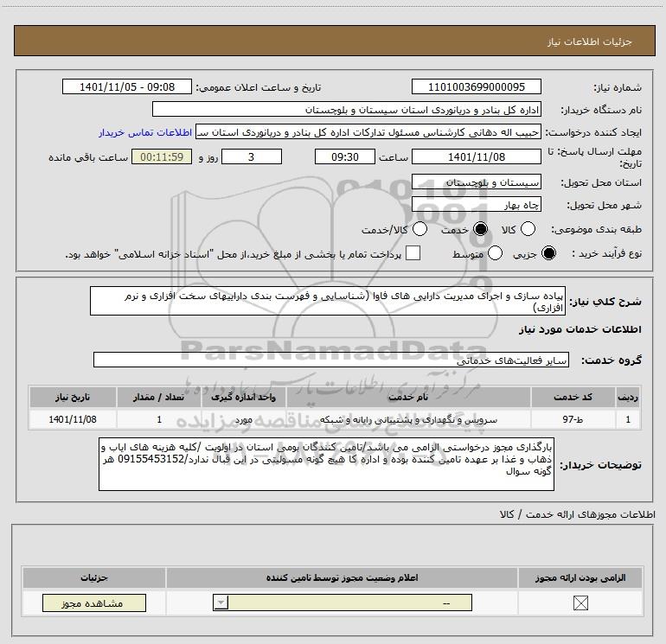Click the city field چاه بهار
The image size is (666, 644).
(x=476, y=206)
